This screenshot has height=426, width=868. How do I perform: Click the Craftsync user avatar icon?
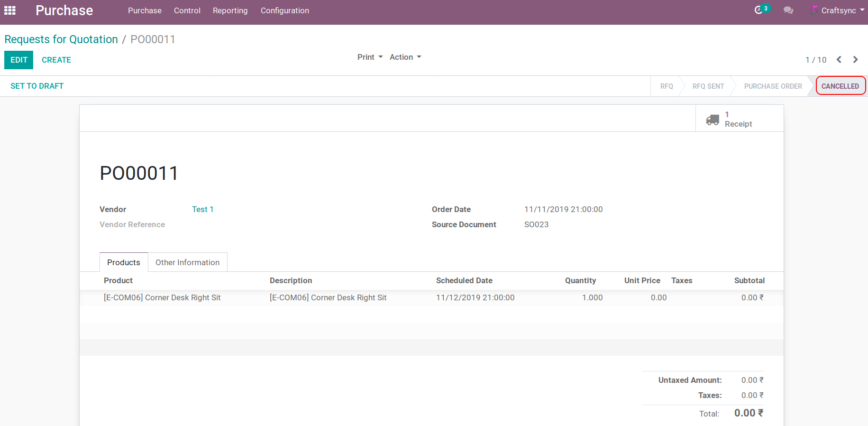point(814,10)
